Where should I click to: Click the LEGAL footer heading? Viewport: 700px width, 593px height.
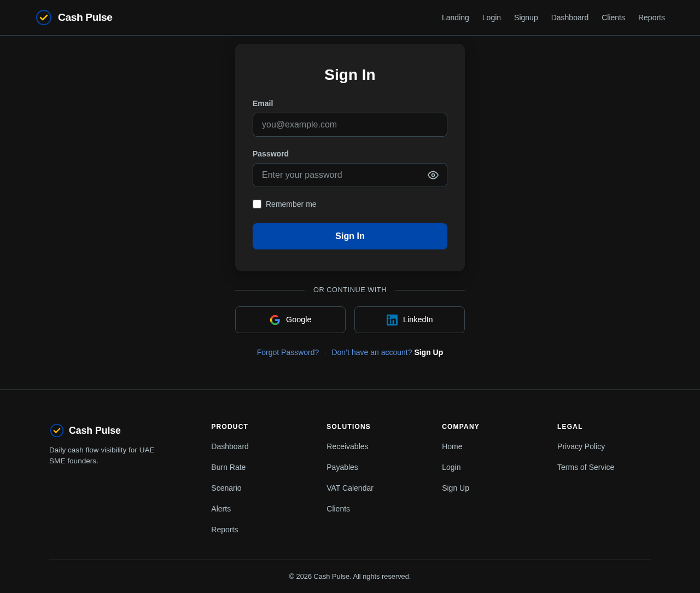[x=570, y=427]
